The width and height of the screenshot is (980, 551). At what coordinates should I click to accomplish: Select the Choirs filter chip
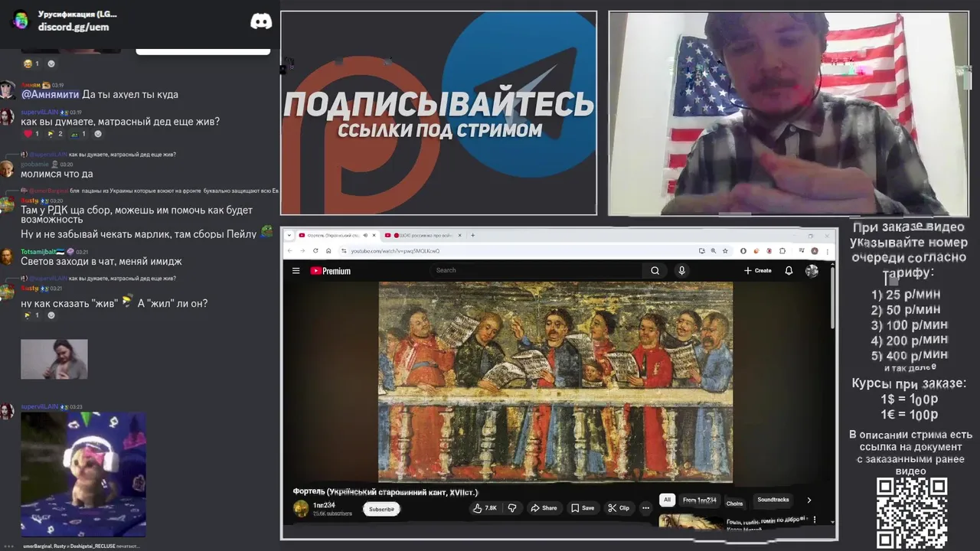click(734, 503)
